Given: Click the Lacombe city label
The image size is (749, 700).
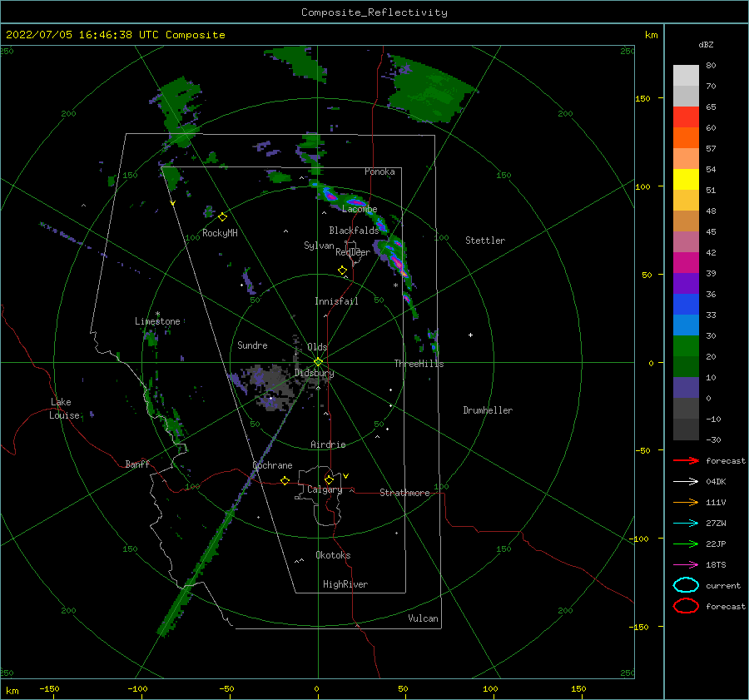Looking at the screenshot, I should (360, 209).
